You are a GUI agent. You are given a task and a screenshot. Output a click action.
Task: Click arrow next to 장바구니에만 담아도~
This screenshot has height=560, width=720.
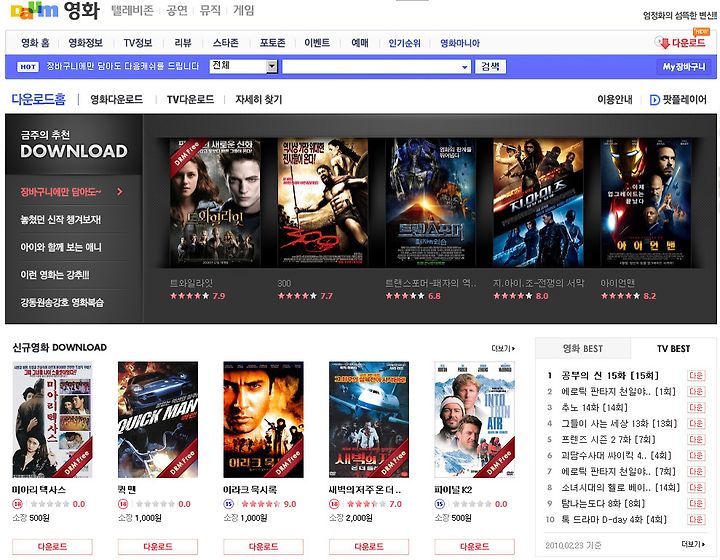point(120,191)
